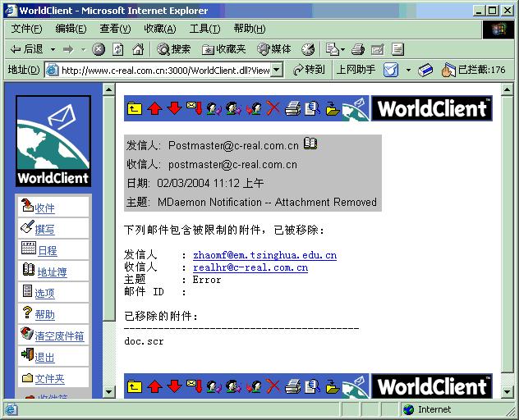
Task: Click the IE Stop button in browser toolbar
Action: click(x=99, y=49)
